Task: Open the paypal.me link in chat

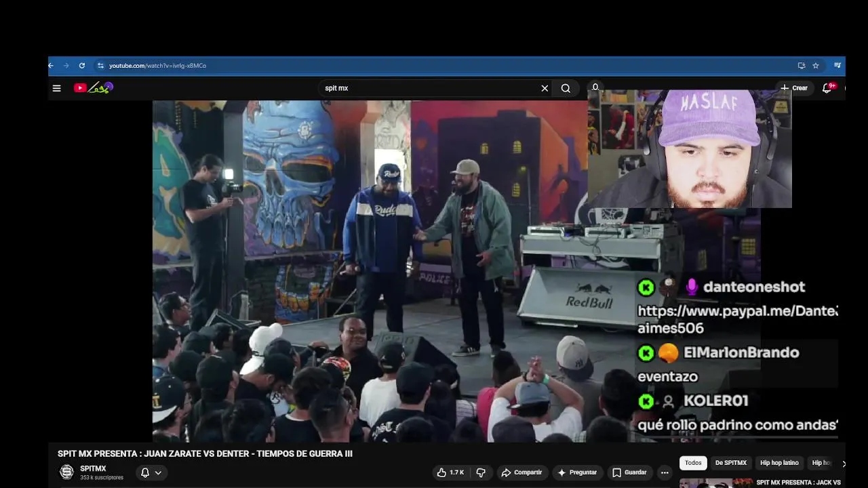Action: pos(738,311)
